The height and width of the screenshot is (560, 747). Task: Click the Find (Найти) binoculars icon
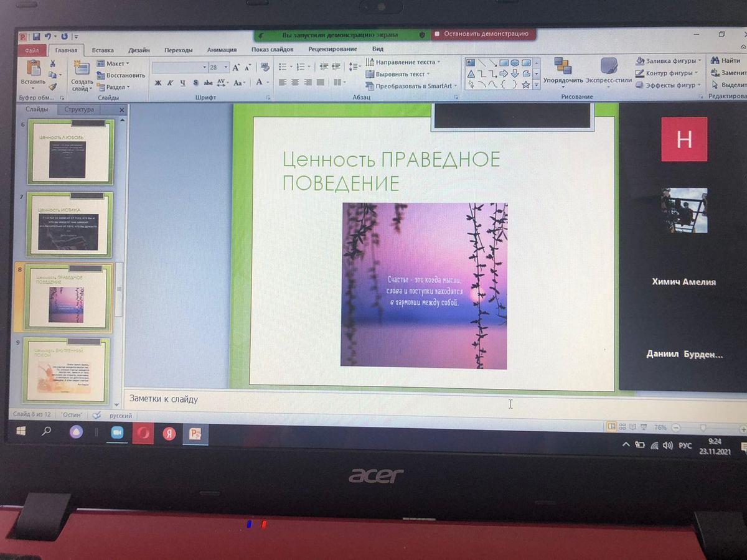(x=715, y=60)
